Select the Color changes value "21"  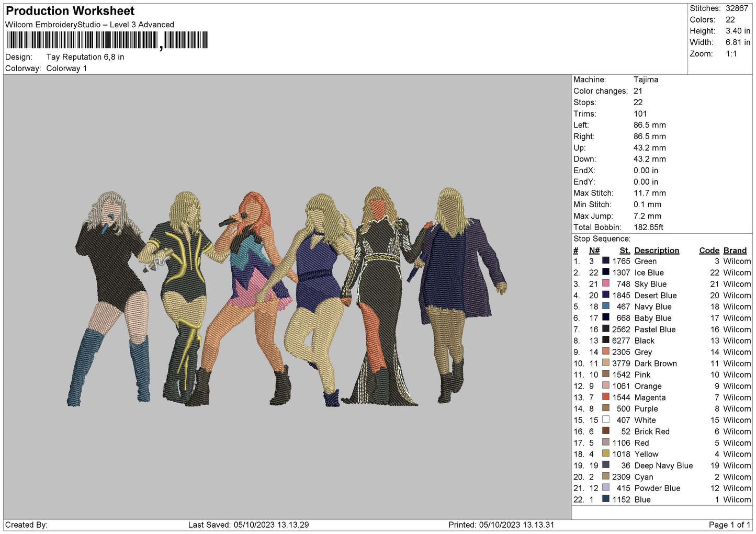pyautogui.click(x=638, y=91)
